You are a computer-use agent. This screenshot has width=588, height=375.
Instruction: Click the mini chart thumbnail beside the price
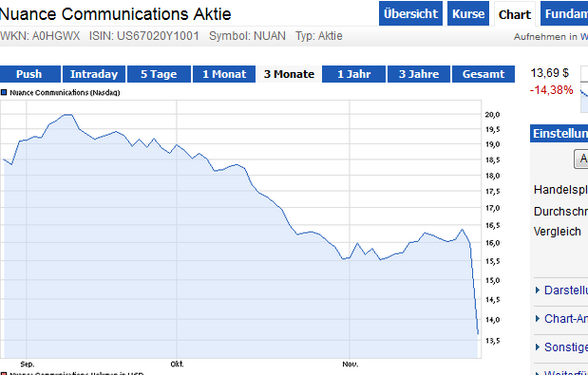(584, 90)
